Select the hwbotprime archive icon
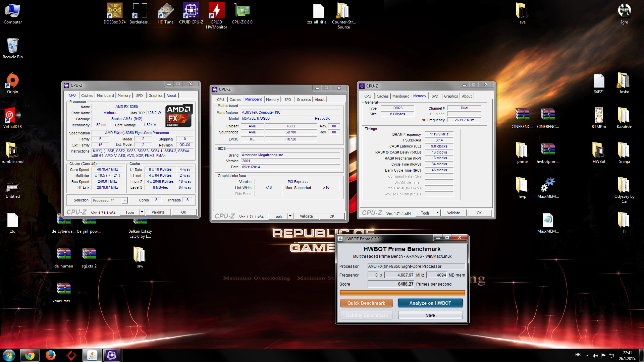 (548, 153)
